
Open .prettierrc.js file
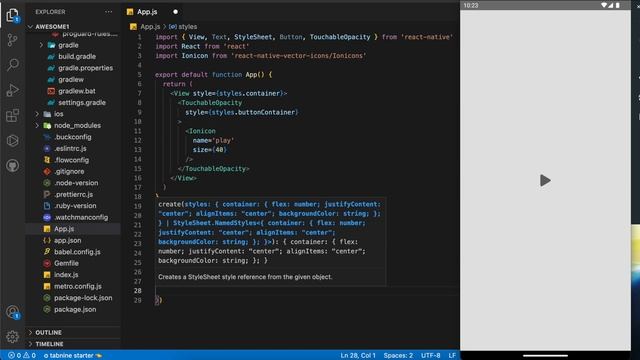click(73, 194)
